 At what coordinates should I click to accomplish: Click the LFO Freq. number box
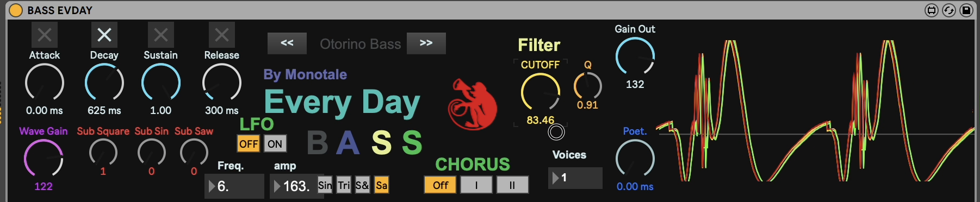[x=234, y=186]
